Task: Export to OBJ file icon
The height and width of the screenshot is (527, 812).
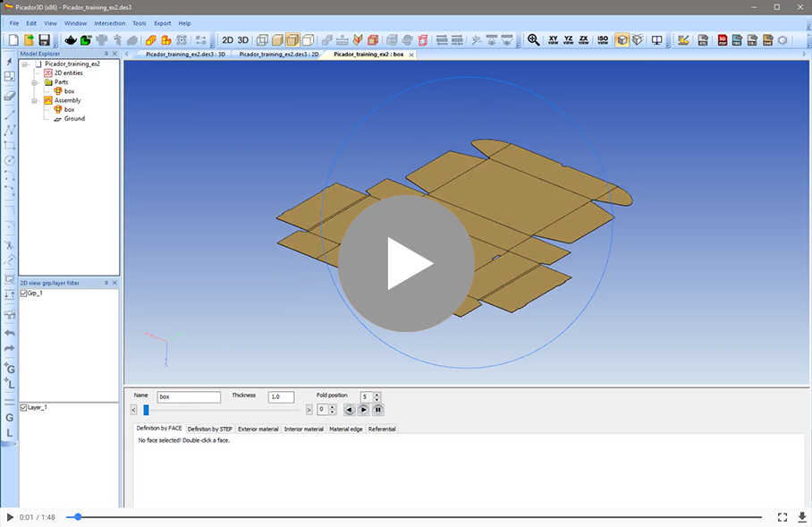Action: click(x=752, y=40)
